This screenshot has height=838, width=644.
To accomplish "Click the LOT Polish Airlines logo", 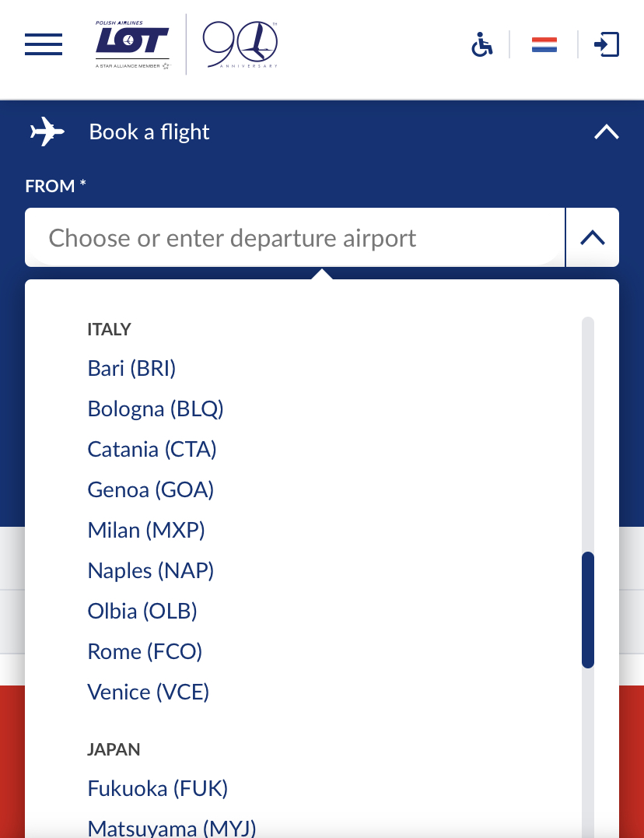I will pos(132,44).
